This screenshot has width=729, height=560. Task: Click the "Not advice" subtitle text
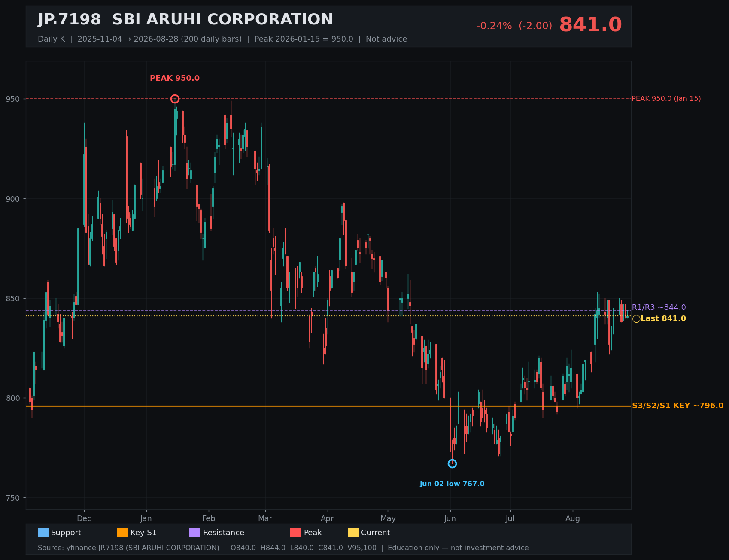click(x=386, y=39)
